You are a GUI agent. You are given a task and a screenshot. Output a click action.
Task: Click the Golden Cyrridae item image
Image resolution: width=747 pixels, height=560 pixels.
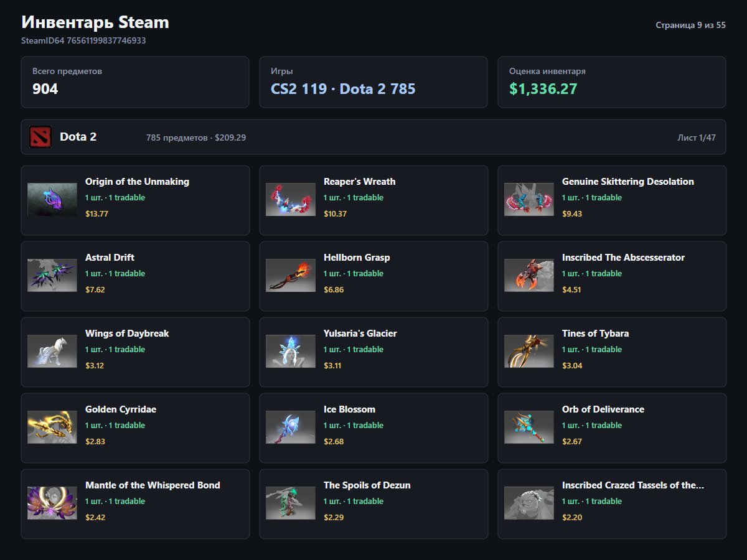pyautogui.click(x=52, y=427)
